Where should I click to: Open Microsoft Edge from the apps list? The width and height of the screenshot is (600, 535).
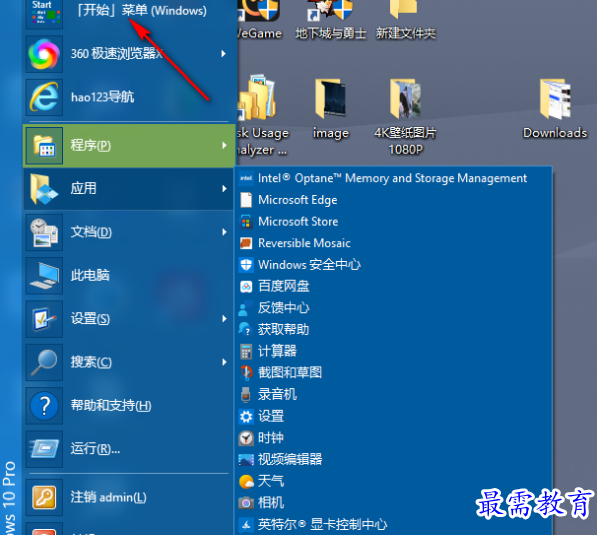[393, 200]
